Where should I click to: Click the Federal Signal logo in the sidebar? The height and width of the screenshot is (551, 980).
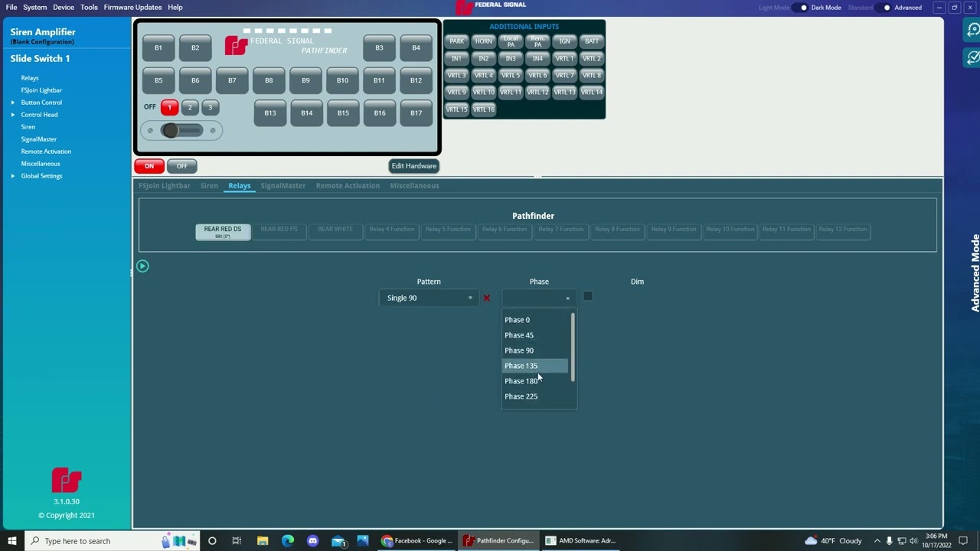(67, 480)
